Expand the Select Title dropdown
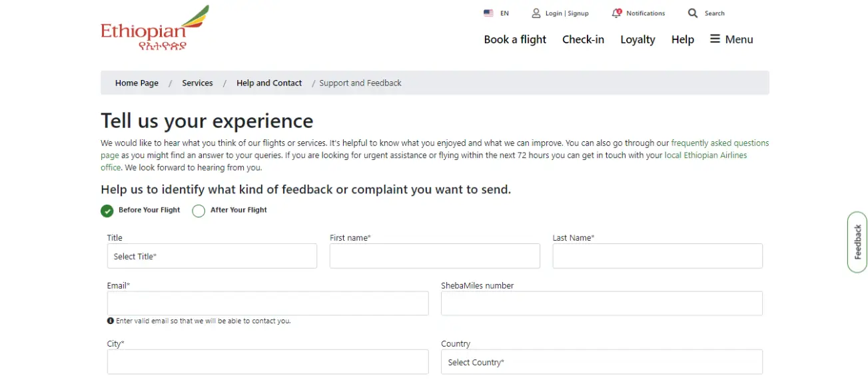The height and width of the screenshot is (384, 868). [x=212, y=256]
